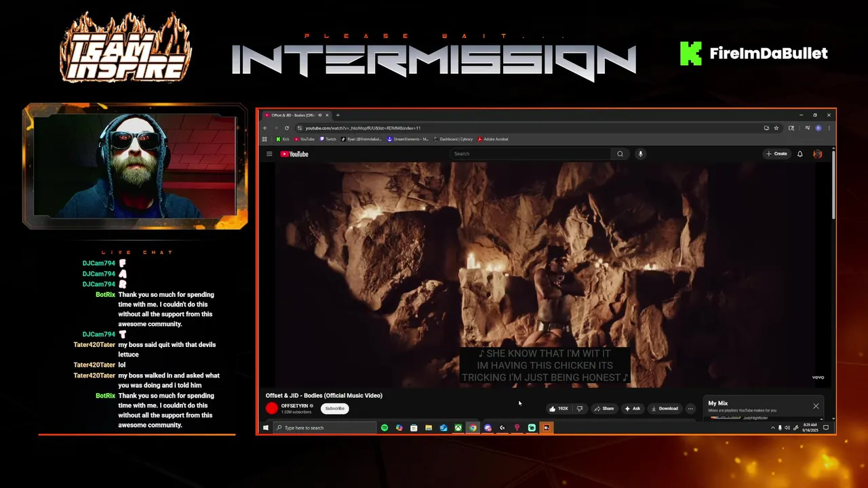This screenshot has height=488, width=868.
Task: Open Chrome media controls icon
Action: pos(808,128)
